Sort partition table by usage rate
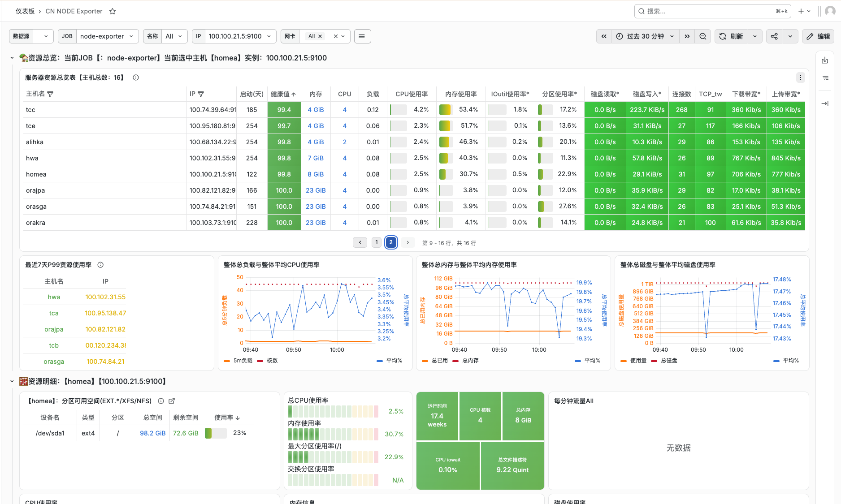The width and height of the screenshot is (841, 504). point(227,418)
